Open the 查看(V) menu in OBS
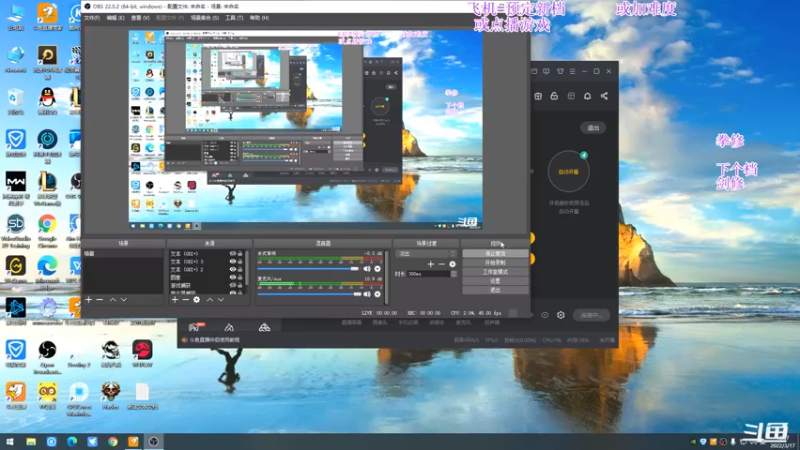Viewport: 800px width, 450px height. point(140,18)
